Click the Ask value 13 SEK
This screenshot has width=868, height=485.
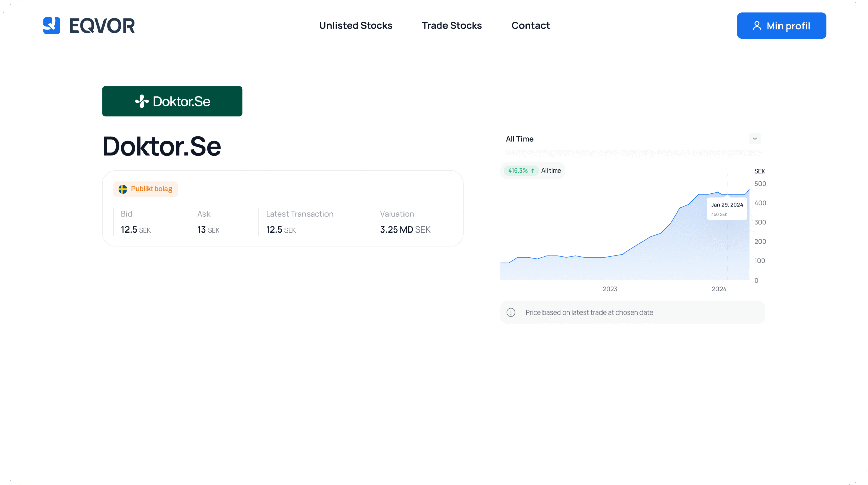click(x=209, y=230)
